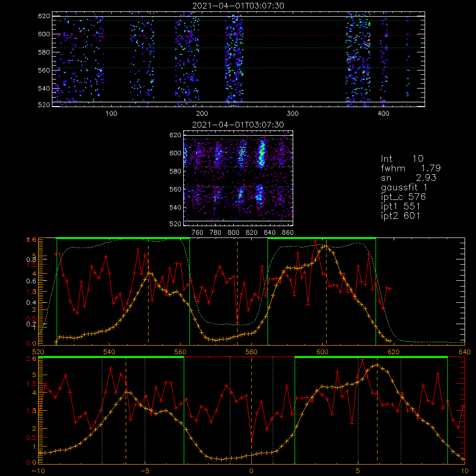The height and width of the screenshot is (476, 476).
Task: Click x-axis label 0 of bottom plot
Action: [251, 471]
